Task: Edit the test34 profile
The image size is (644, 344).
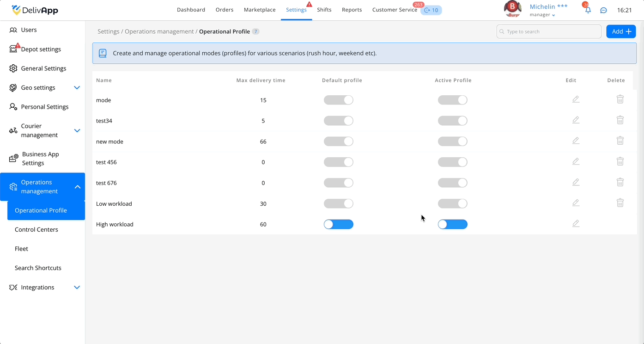Action: (x=576, y=120)
